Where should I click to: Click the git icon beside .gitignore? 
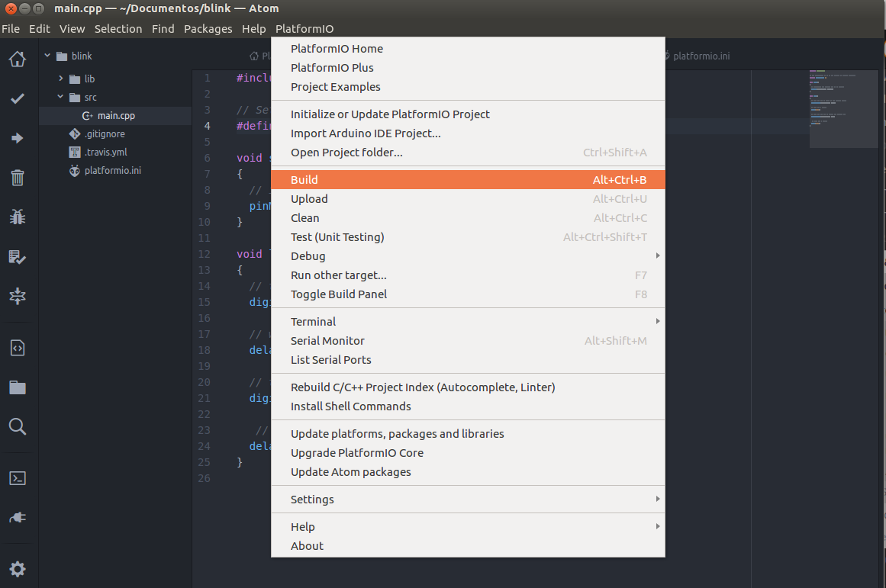pos(75,134)
